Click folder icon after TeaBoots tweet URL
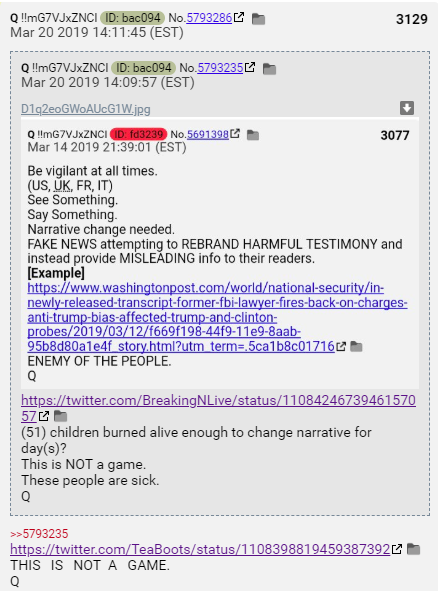Image resolution: width=438 pixels, height=591 pixels. click(413, 549)
